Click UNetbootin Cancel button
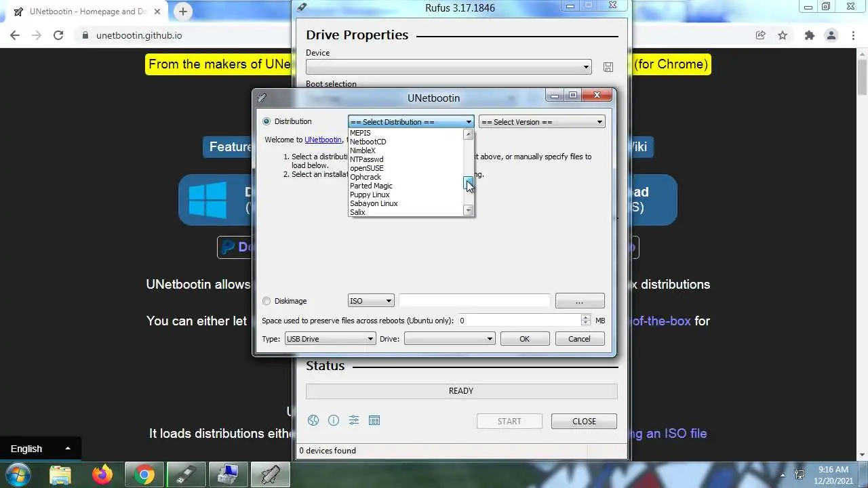Screen dimensions: 868x488 [580, 339]
